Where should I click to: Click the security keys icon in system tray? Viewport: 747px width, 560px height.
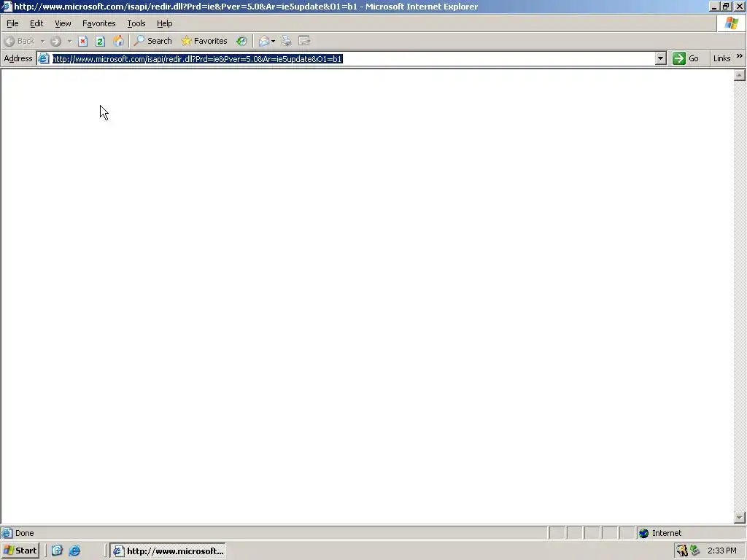coord(682,551)
